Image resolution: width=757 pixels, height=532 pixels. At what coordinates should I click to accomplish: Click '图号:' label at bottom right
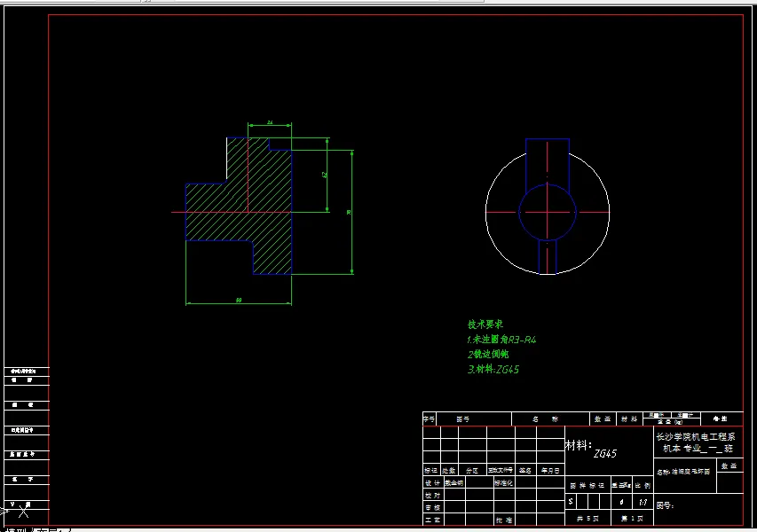click(665, 505)
